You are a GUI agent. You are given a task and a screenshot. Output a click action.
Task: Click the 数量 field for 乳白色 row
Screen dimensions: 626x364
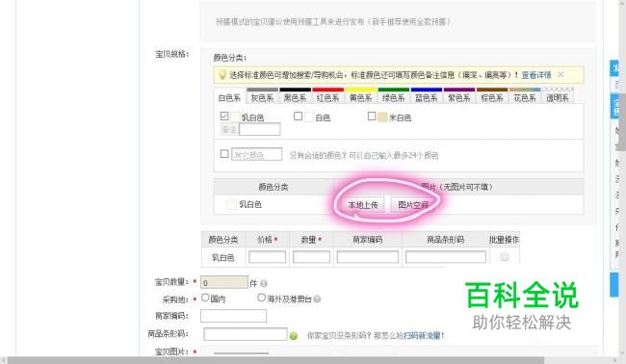[311, 257]
